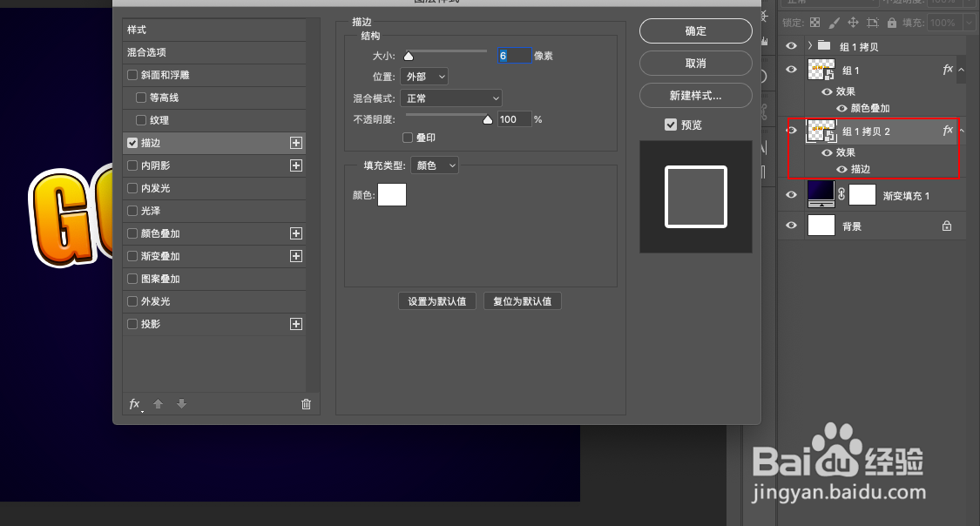Click the 背景 layer thumbnail
The width and height of the screenshot is (980, 526).
821,225
